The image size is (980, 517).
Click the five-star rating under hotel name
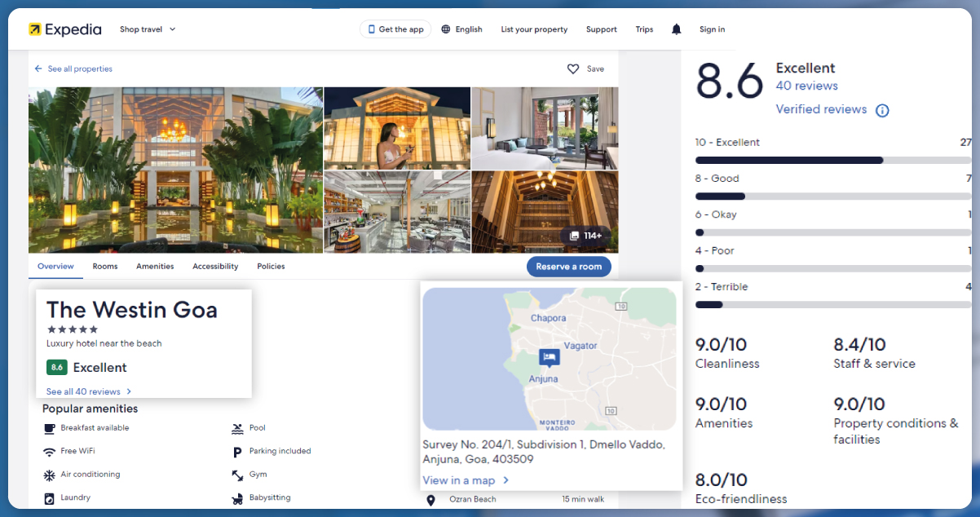pyautogui.click(x=73, y=329)
